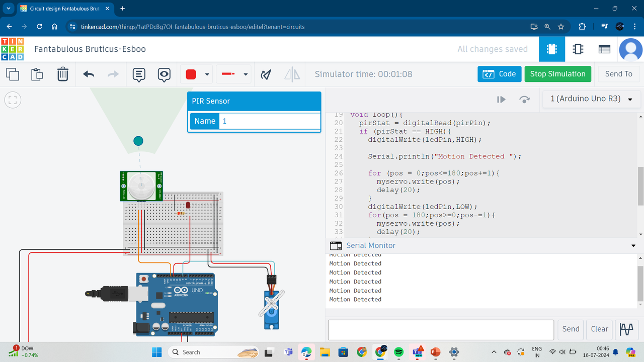Click the code editor scrollbar
Viewport: 644px width, 362px height.
point(640,186)
